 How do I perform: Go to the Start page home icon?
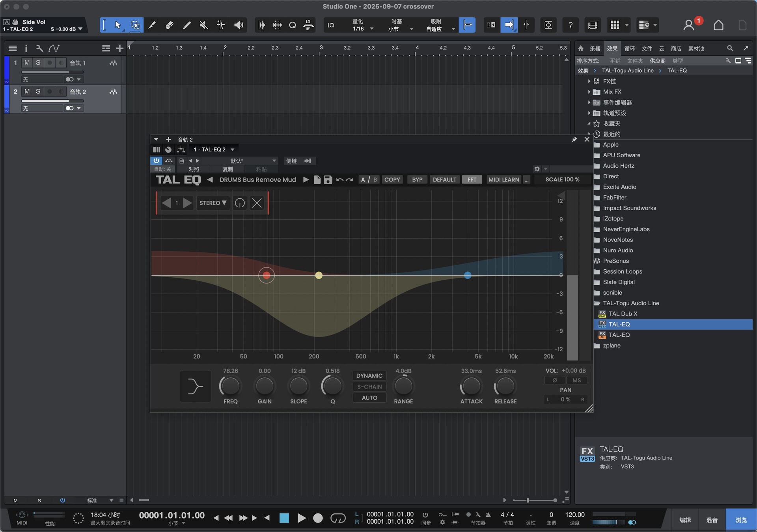(718, 25)
